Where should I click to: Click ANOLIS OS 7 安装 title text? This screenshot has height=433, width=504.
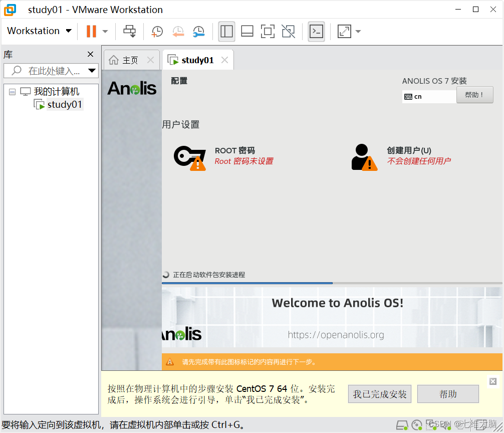(434, 81)
